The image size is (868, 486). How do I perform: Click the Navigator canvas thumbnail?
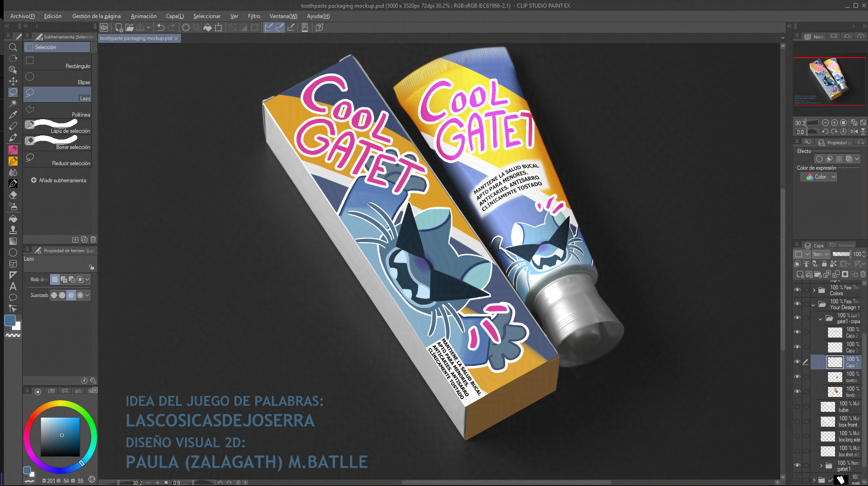click(829, 81)
